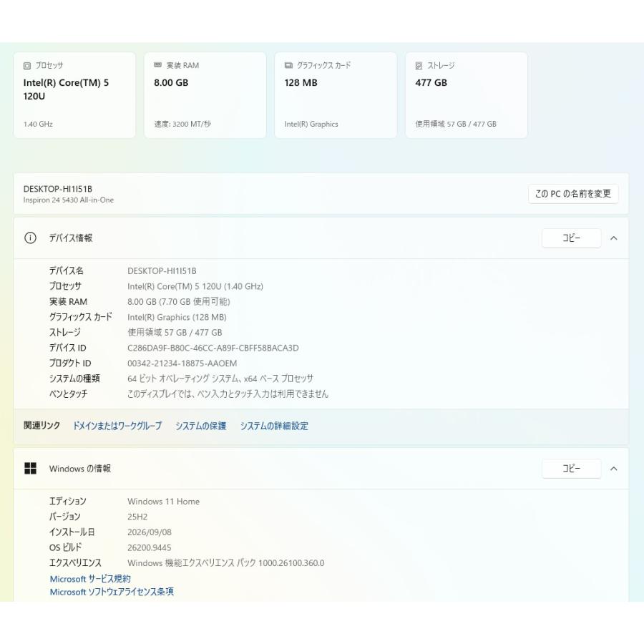Click the version value 25H2
The width and height of the screenshot is (644, 644).
point(137,517)
